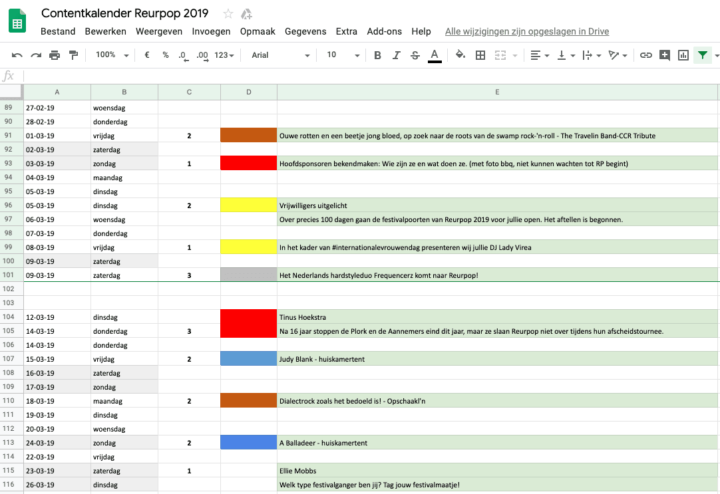Open the Weergeven menu
The image size is (720, 494).
(x=159, y=31)
